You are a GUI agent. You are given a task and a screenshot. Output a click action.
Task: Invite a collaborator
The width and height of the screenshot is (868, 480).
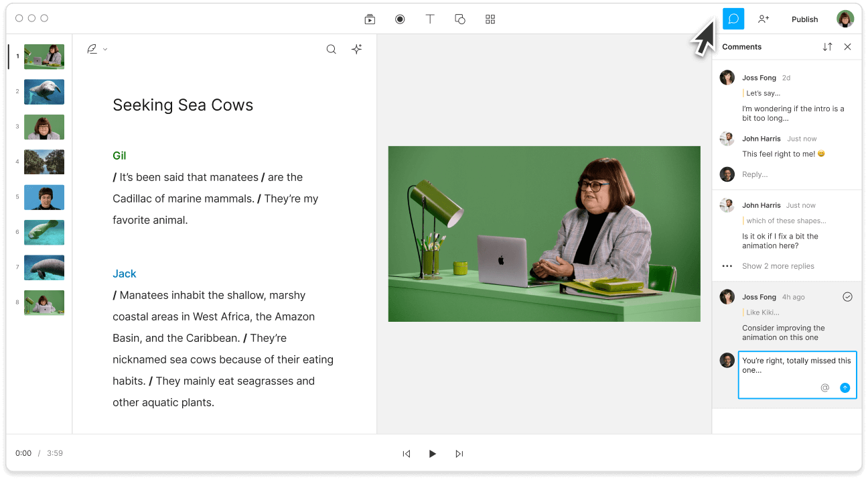pyautogui.click(x=764, y=19)
